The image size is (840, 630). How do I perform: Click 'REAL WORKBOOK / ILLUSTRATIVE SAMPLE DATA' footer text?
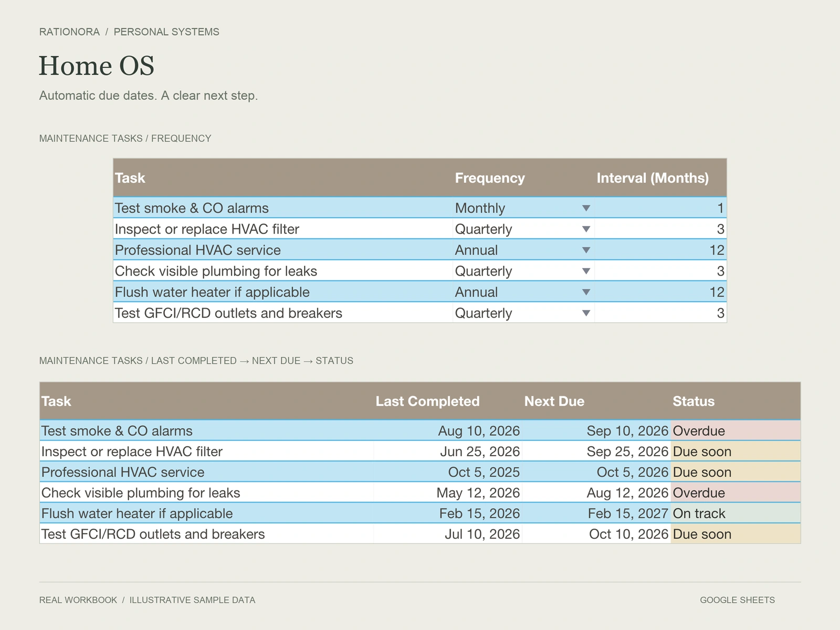[x=147, y=600]
